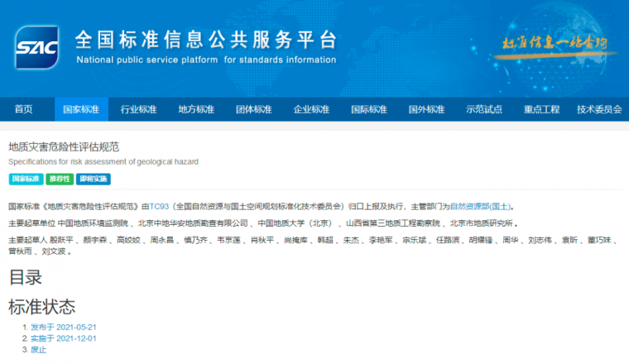Click the green 推荐性 tag badge

[x=59, y=179]
